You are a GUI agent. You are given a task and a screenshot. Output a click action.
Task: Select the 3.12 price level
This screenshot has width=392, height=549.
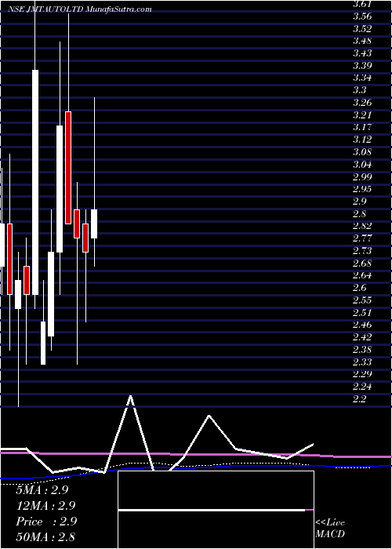362,140
